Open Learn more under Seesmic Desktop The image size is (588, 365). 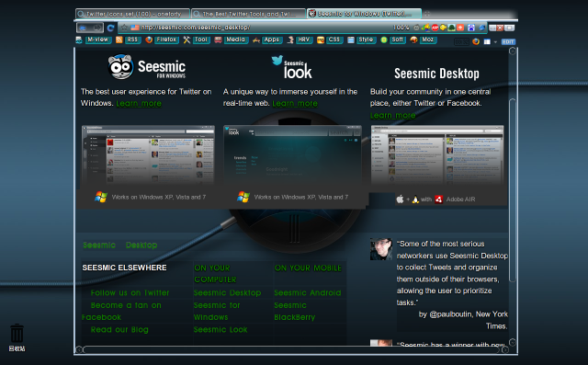tap(392, 116)
